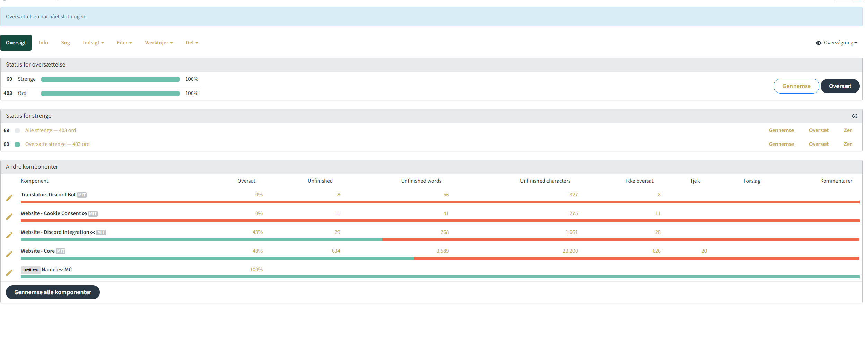
Task: Click link icon after Website - Cookie Consent
Action: [x=85, y=214]
